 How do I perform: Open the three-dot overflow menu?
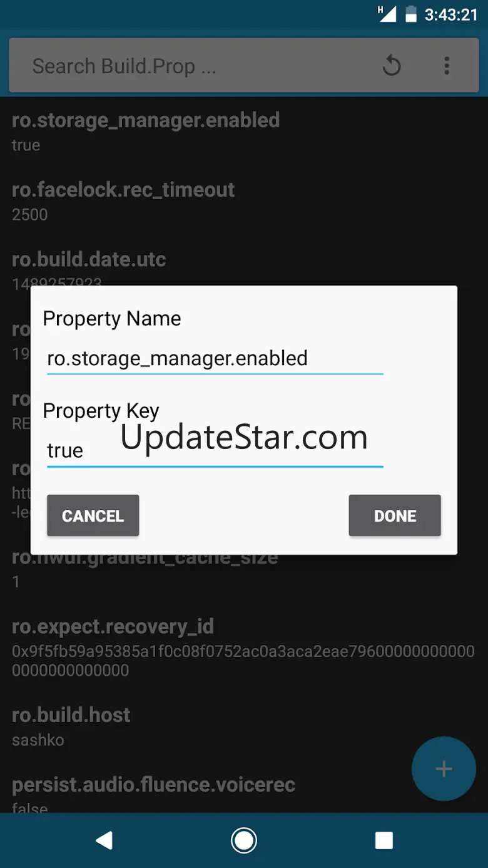pos(447,65)
